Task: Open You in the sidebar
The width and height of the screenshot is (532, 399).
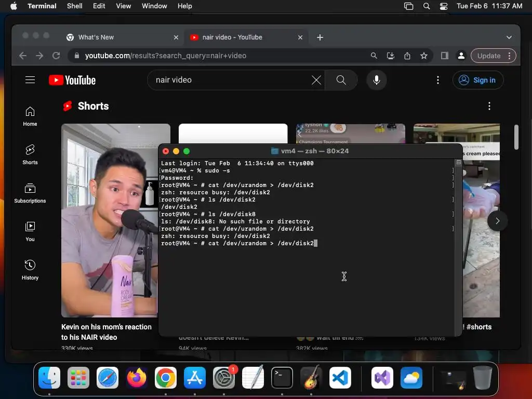Action: [x=30, y=231]
